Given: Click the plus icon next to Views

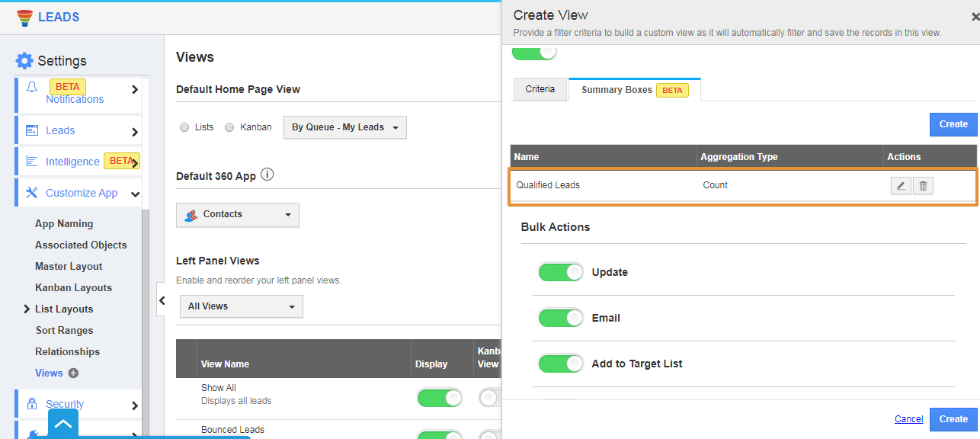Looking at the screenshot, I should [73, 373].
